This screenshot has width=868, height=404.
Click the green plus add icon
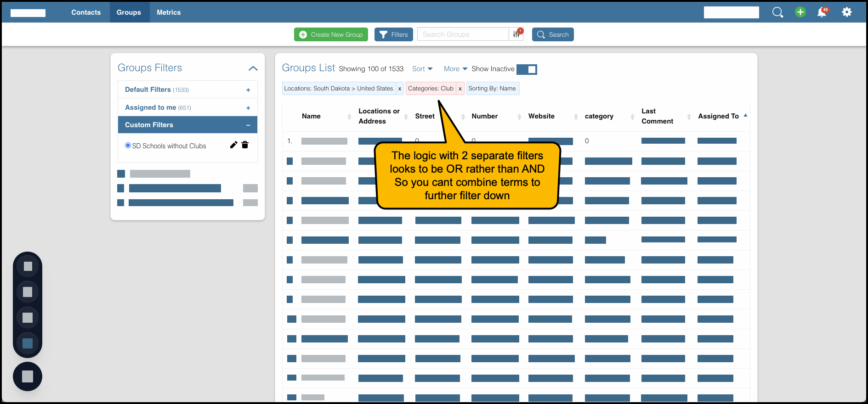pyautogui.click(x=800, y=12)
